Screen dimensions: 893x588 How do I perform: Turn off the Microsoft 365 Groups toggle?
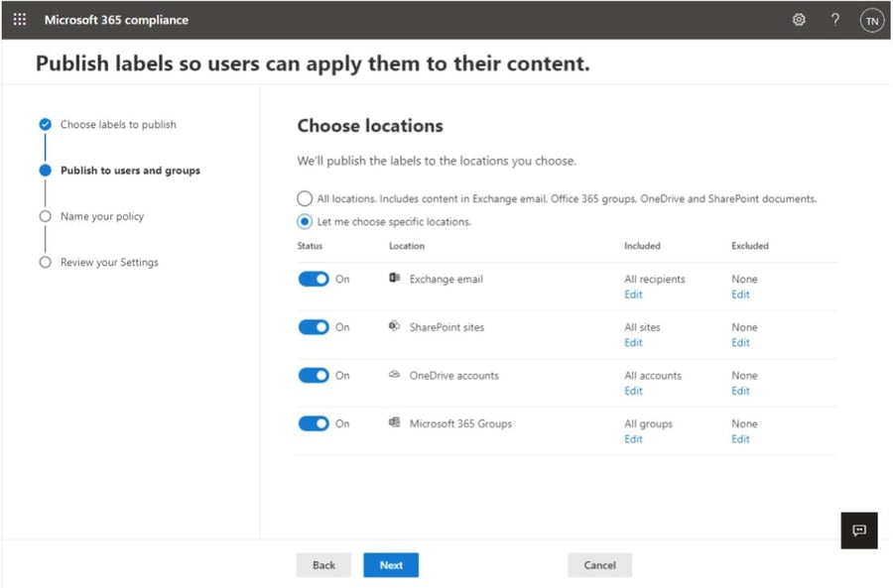tap(314, 423)
